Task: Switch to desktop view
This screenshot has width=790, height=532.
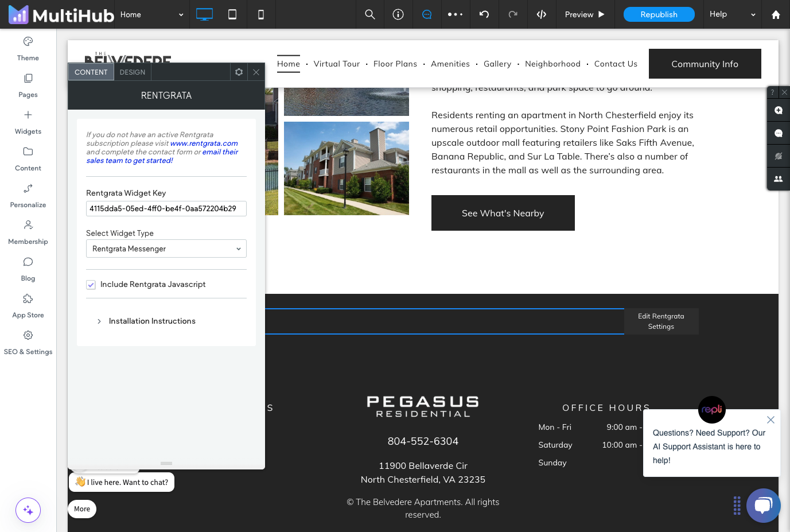Action: point(204,14)
